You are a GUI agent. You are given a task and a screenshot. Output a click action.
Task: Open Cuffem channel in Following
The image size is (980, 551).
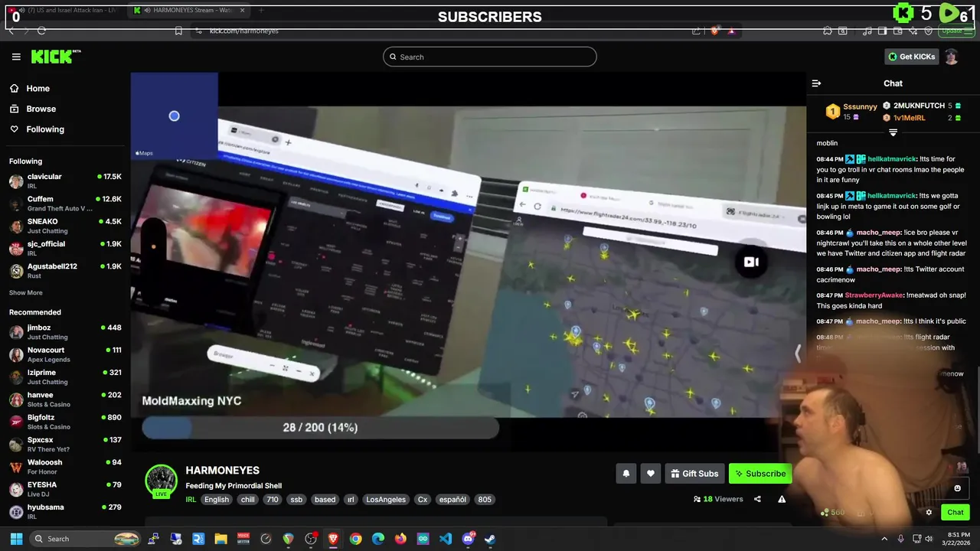click(65, 204)
